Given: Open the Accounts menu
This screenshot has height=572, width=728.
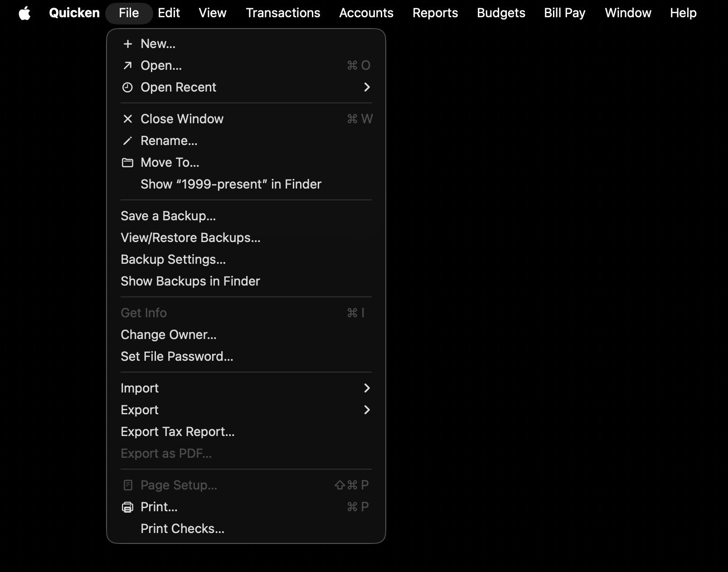Looking at the screenshot, I should coord(366,13).
